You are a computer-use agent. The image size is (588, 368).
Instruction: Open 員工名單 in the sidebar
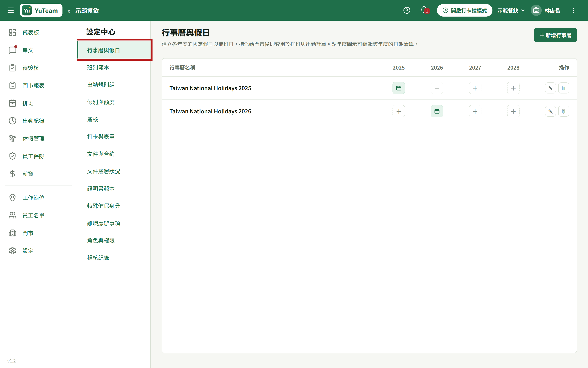point(38,215)
